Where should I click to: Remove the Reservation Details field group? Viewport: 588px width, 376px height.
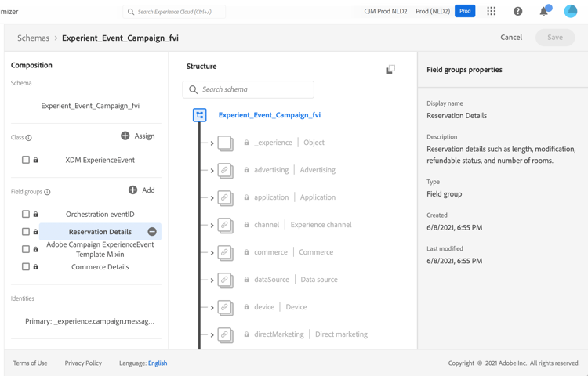[152, 232]
